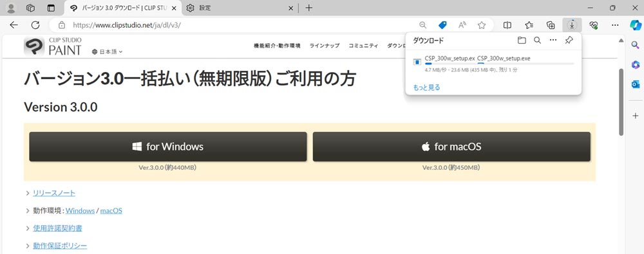The width and height of the screenshot is (644, 254).
Task: Start Read aloud from address bar
Action: (462, 25)
